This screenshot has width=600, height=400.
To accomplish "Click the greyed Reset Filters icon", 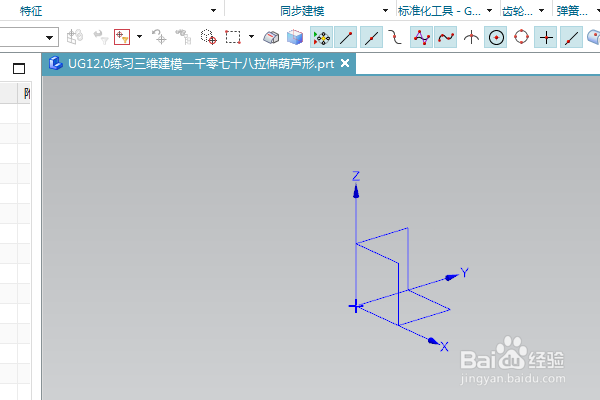I will pos(101,37).
